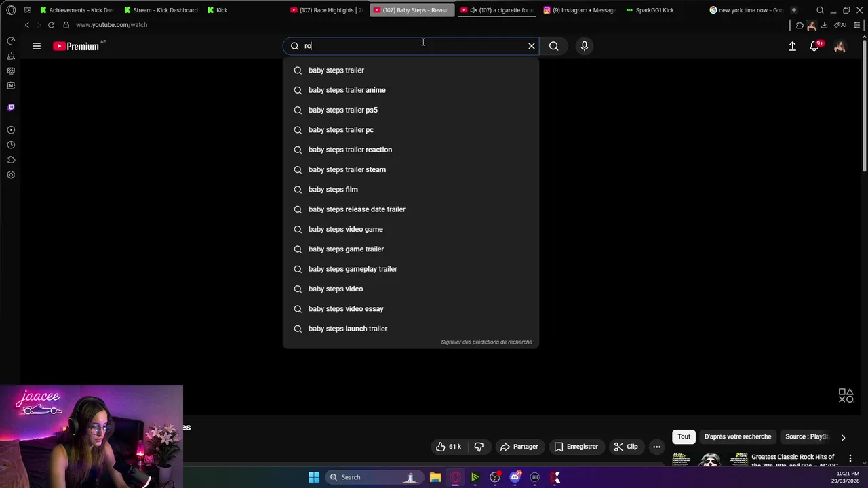This screenshot has width=868, height=488.
Task: Open more actions three-dot menu
Action: pos(656,447)
